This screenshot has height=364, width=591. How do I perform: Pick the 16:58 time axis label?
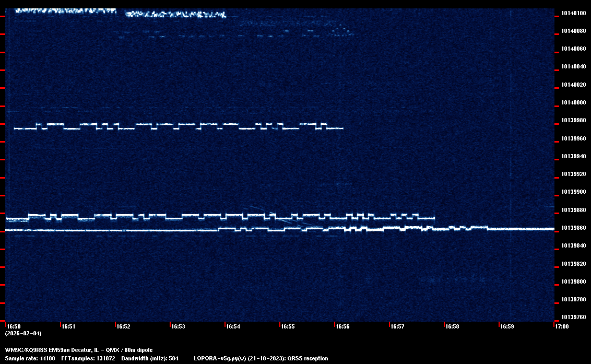[x=452, y=326]
